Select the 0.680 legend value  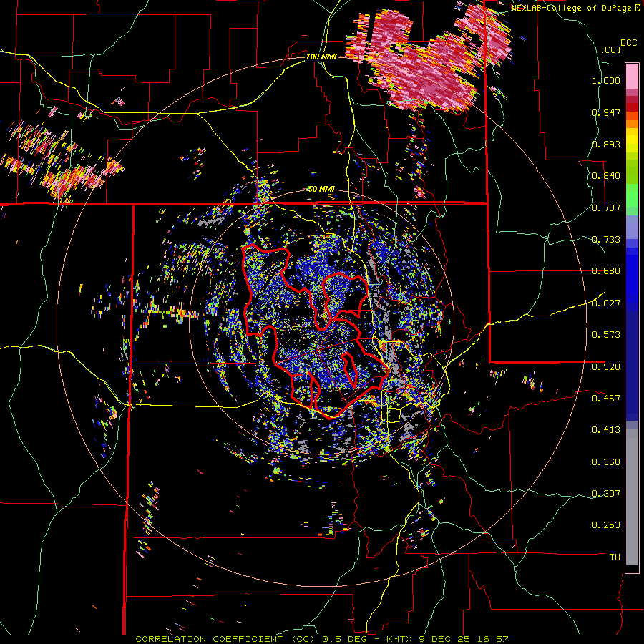point(606,271)
